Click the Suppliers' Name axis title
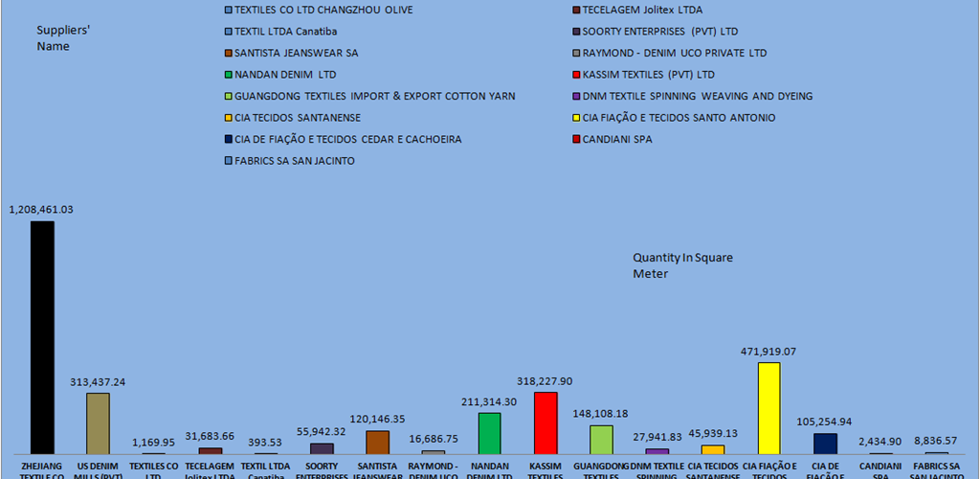 62,38
